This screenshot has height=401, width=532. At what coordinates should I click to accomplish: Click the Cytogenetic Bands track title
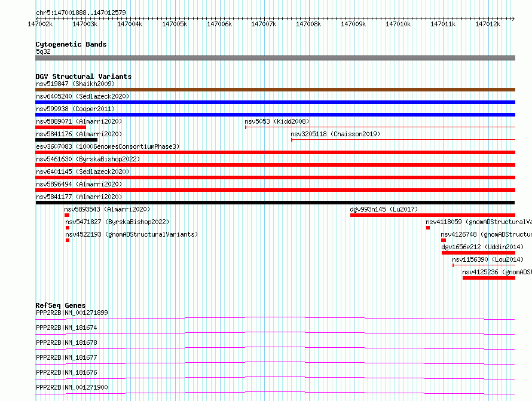pyautogui.click(x=71, y=44)
